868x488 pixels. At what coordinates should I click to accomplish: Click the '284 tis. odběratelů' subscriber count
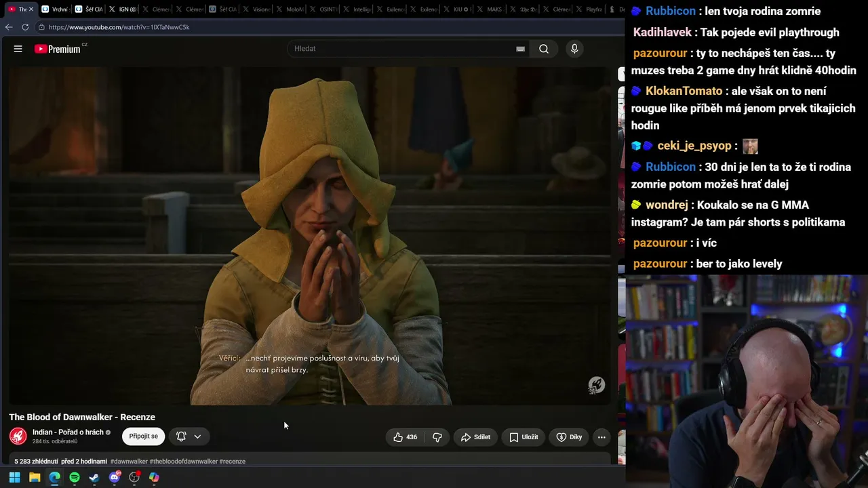[x=55, y=442]
